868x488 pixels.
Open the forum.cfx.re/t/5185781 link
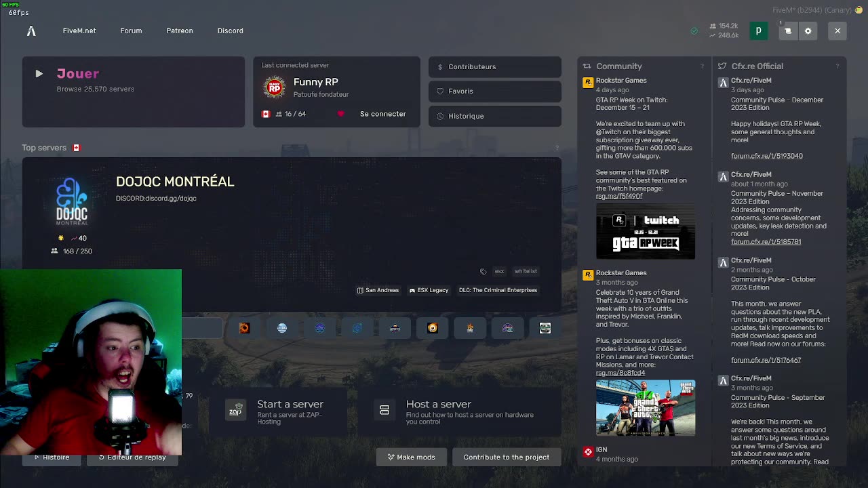pyautogui.click(x=766, y=242)
